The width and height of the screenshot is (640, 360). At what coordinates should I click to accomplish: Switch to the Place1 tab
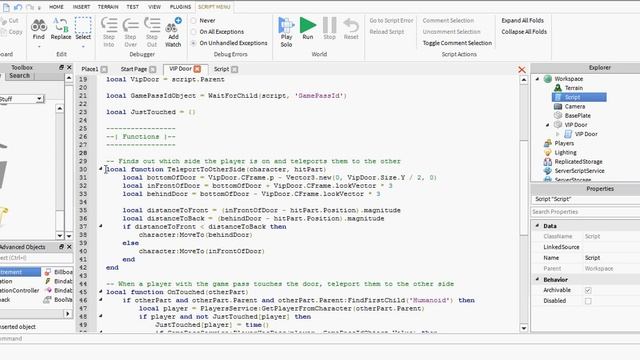[x=90, y=69]
